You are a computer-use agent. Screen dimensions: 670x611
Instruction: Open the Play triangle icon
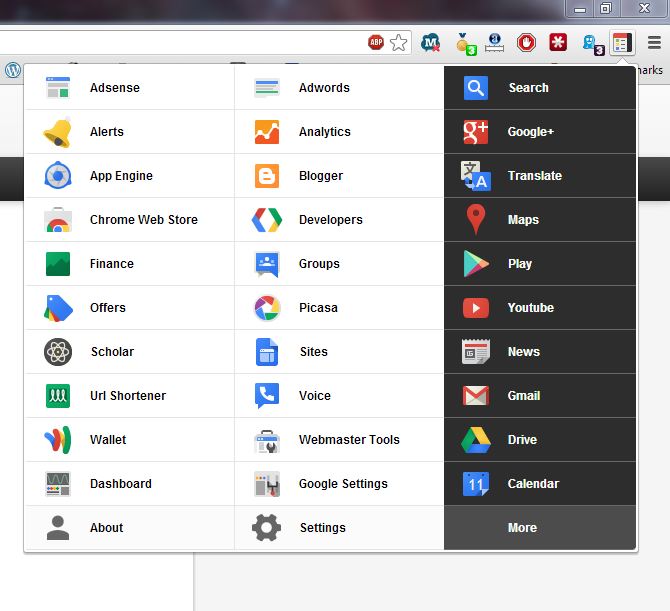pyautogui.click(x=476, y=264)
